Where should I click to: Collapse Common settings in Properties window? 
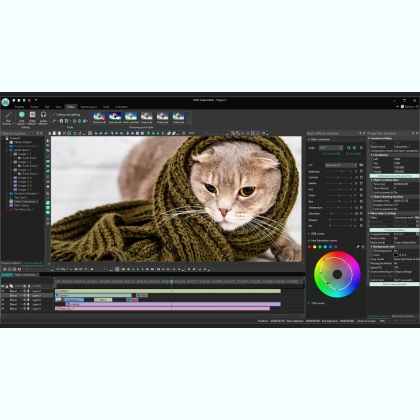pos(369,138)
